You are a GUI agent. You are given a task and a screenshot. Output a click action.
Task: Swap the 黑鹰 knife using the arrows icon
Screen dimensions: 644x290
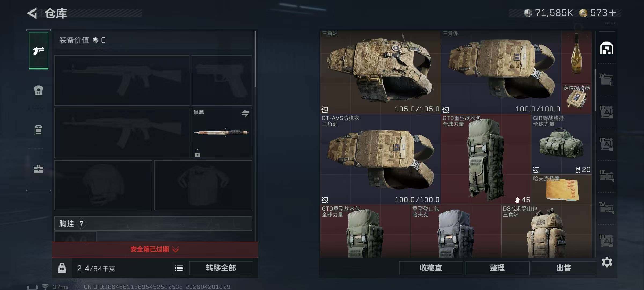point(245,113)
